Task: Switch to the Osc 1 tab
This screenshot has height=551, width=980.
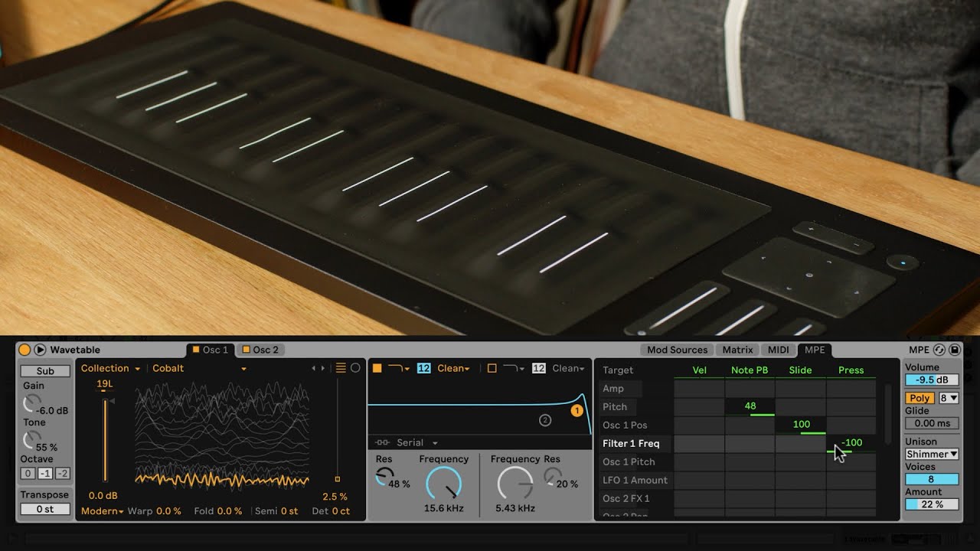Action: pos(211,350)
